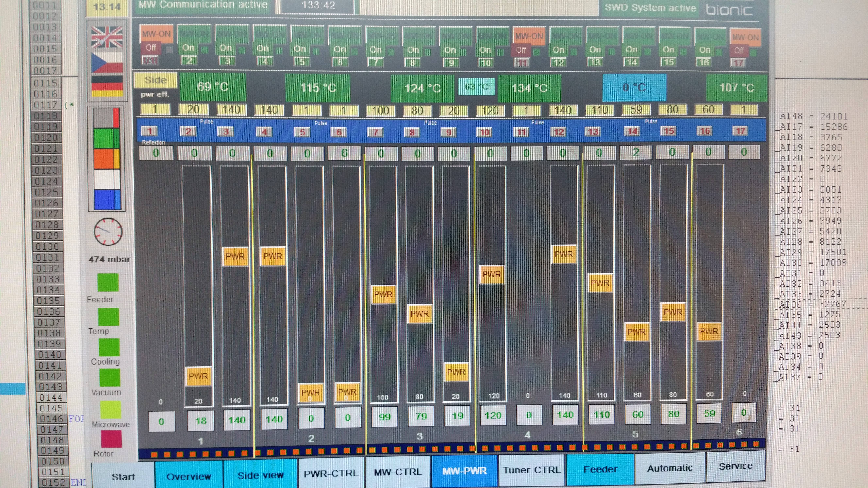Screen dimensions: 868x488
Task: Click the red Rotor status indicator
Action: (x=111, y=439)
